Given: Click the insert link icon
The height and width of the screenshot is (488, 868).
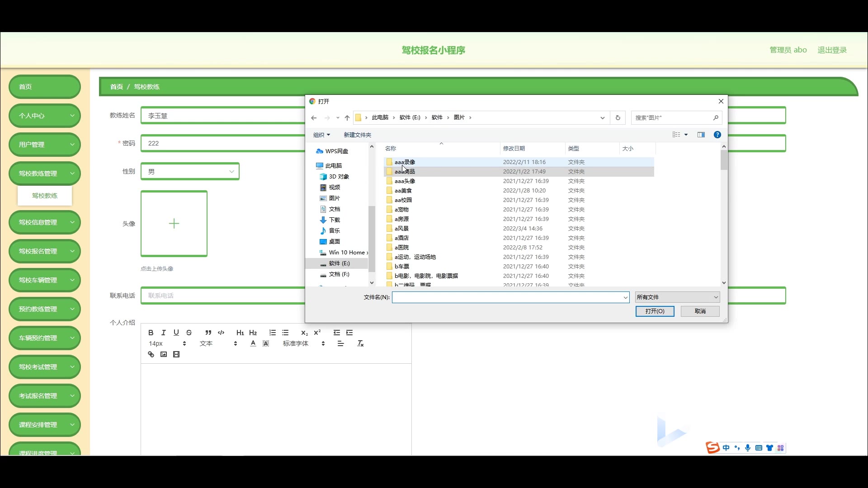Looking at the screenshot, I should 151,354.
